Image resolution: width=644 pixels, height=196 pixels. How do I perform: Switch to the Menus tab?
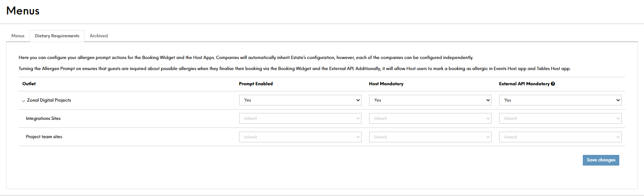18,36
